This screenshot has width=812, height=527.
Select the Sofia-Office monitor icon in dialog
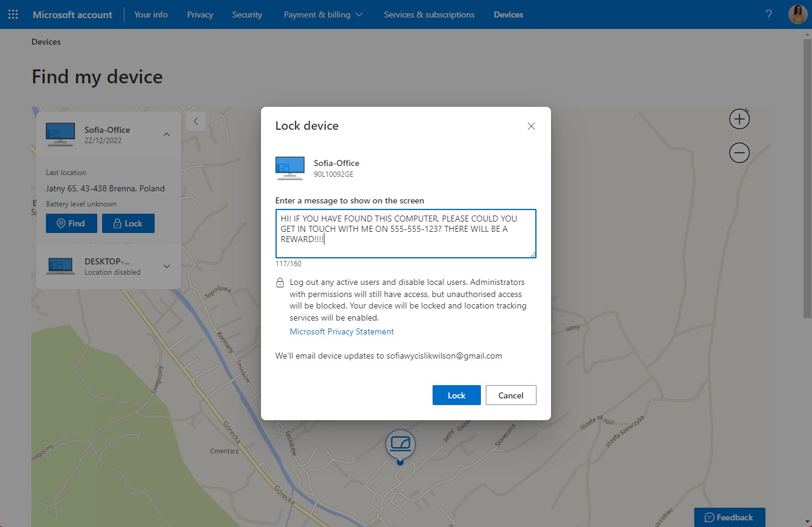(x=290, y=168)
